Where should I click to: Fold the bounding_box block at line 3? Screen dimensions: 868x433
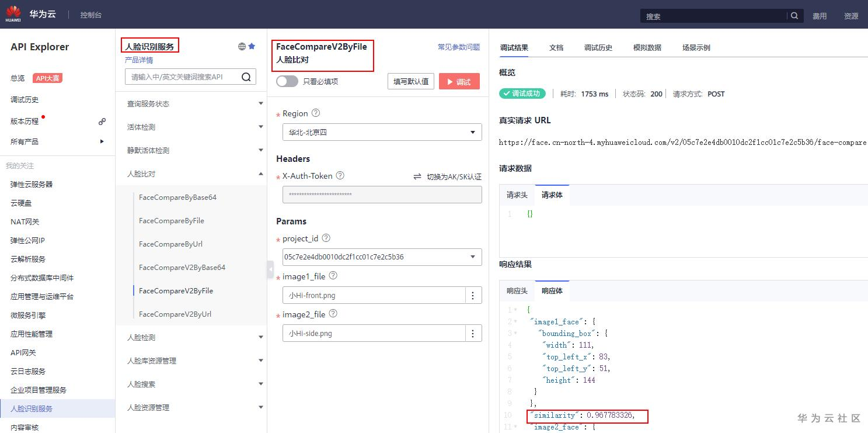[x=515, y=333]
